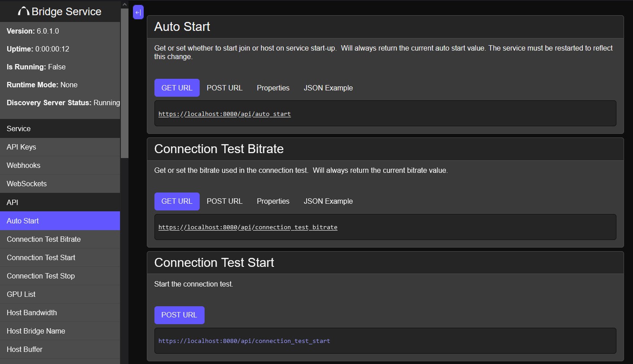Screen dimensions: 633x364
Task: Go to WebSockets in the sidebar
Action: coord(26,184)
